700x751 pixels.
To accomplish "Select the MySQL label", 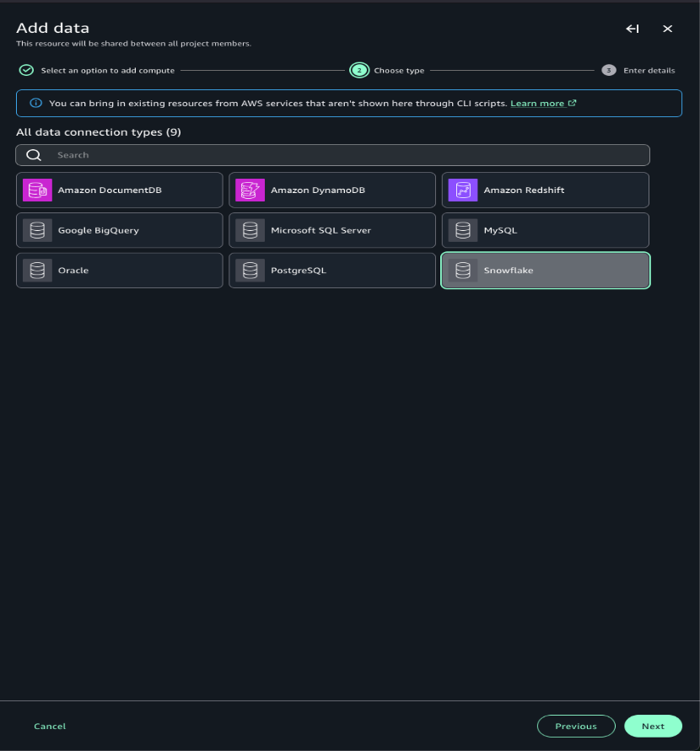I will 501,230.
